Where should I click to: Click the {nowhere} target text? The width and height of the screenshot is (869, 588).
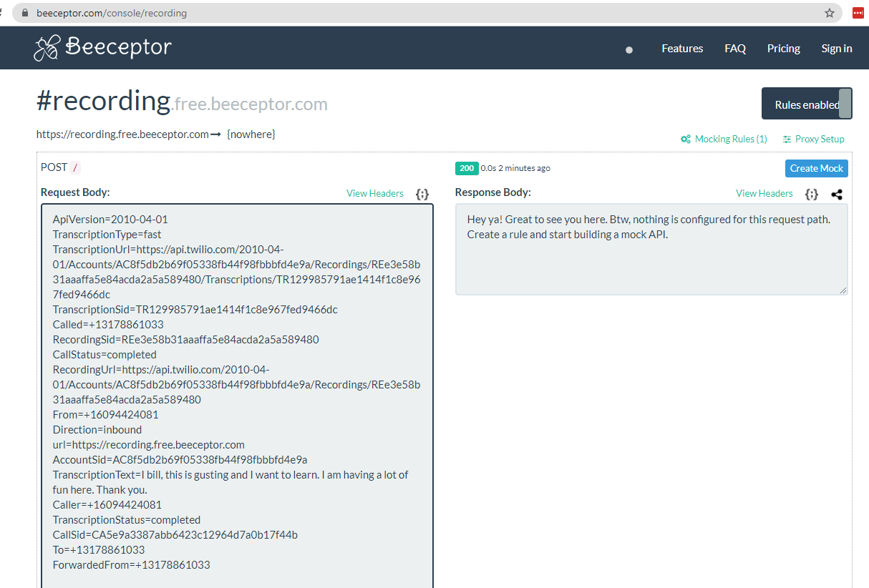click(251, 134)
